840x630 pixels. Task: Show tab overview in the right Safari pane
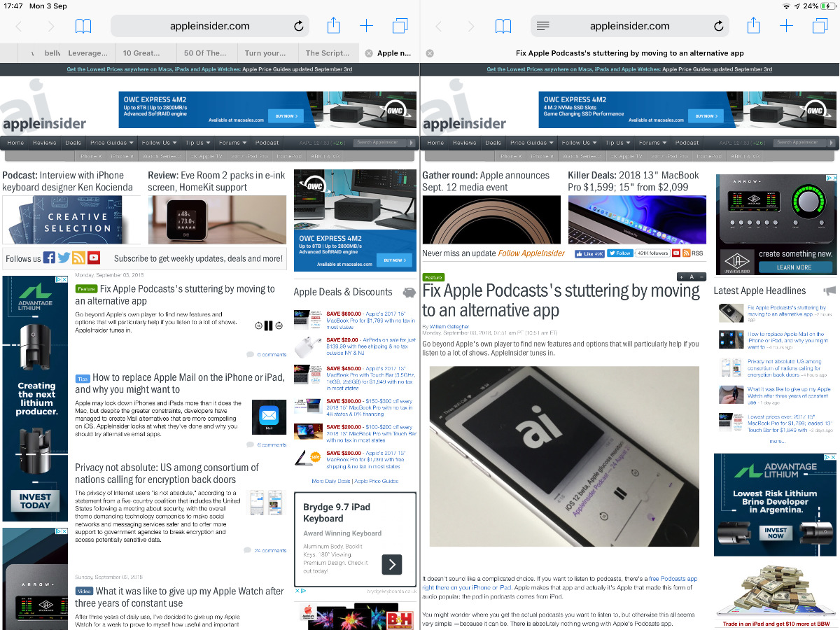pyautogui.click(x=820, y=27)
